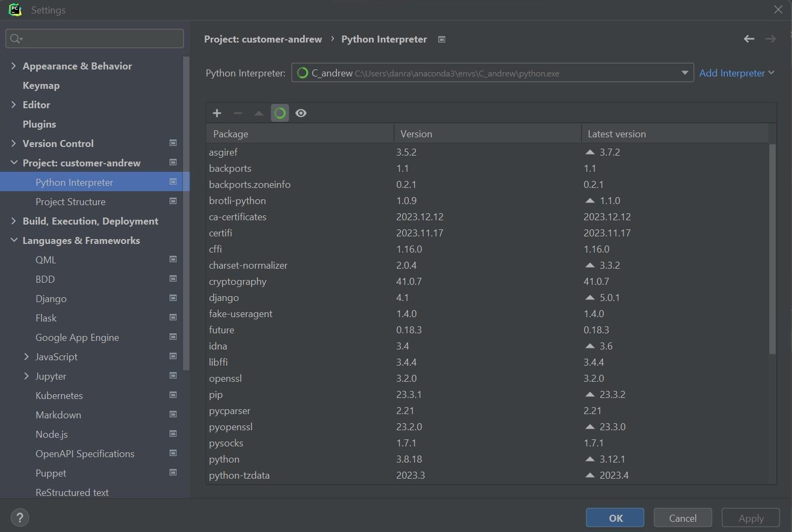Click project icon on Google App Engine row
The width and height of the screenshot is (792, 532).
(173, 337)
